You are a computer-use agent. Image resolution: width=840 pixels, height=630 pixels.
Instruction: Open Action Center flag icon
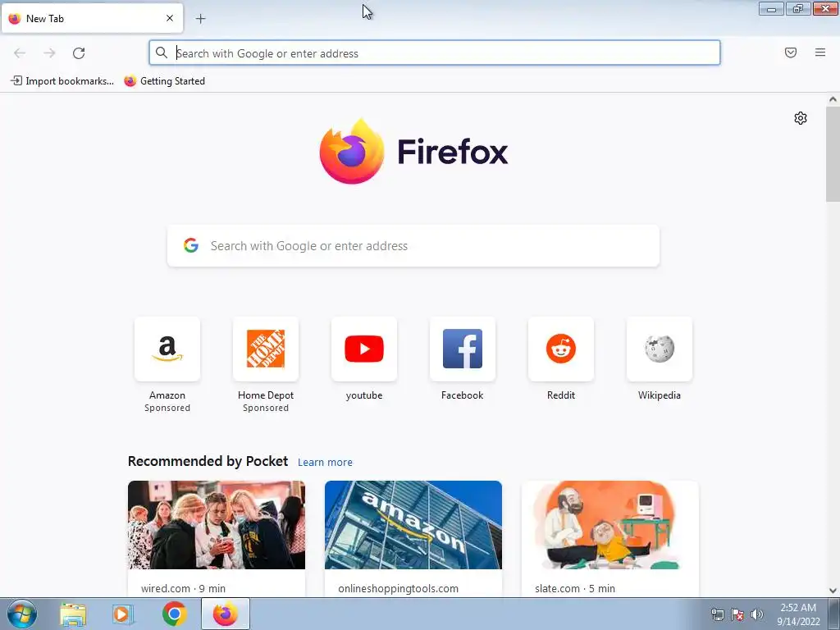pyautogui.click(x=737, y=614)
